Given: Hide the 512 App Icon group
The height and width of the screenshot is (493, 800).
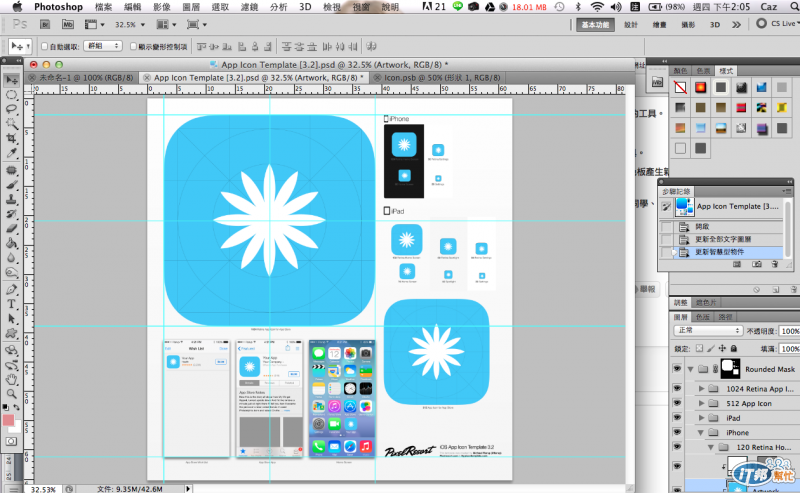Looking at the screenshot, I should (677, 403).
